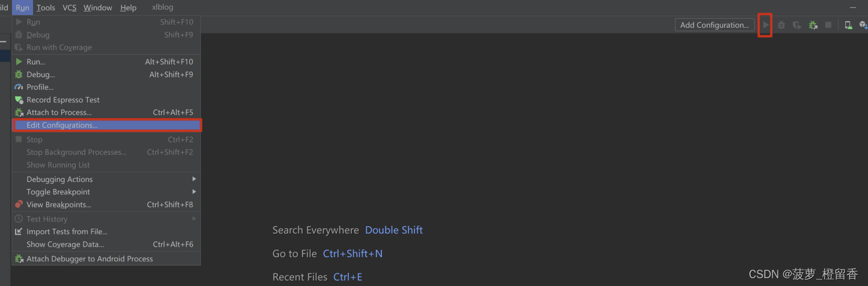Expand Toggle Breakpoint submenu
Viewport: 868px width, 286px height.
(x=106, y=192)
